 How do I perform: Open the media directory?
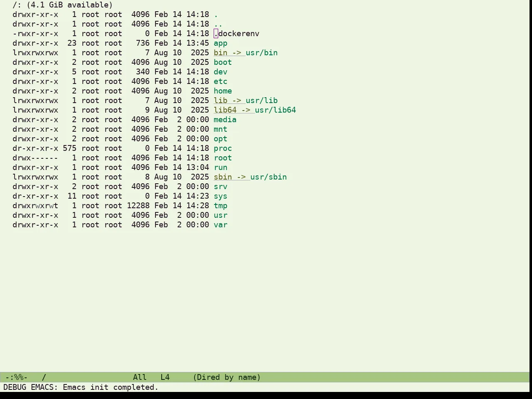[225, 120]
